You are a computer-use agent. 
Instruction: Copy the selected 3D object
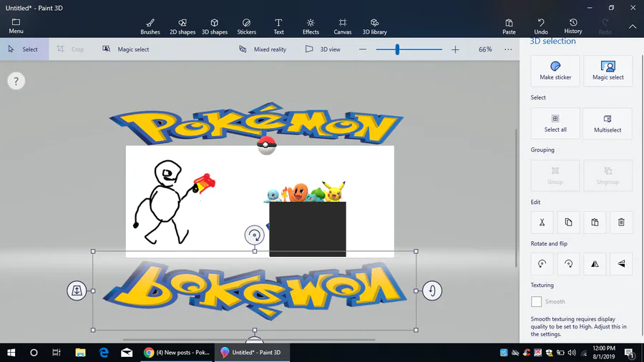568,222
